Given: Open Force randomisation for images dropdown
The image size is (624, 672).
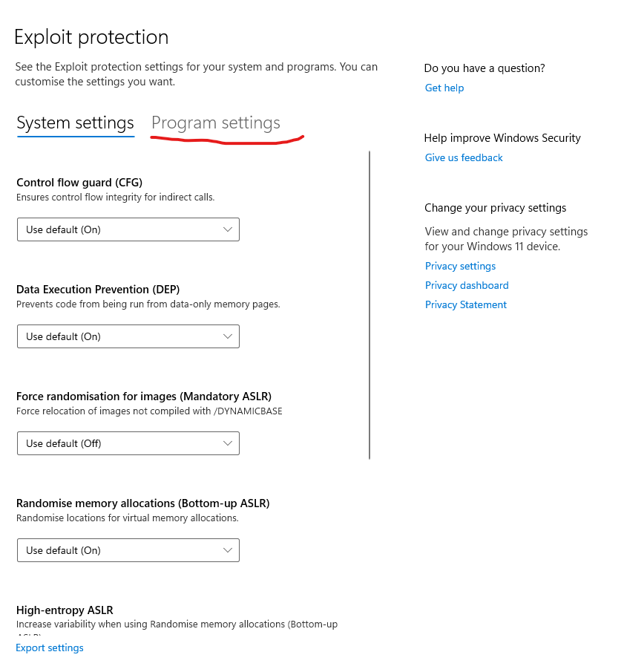Looking at the screenshot, I should tap(128, 443).
